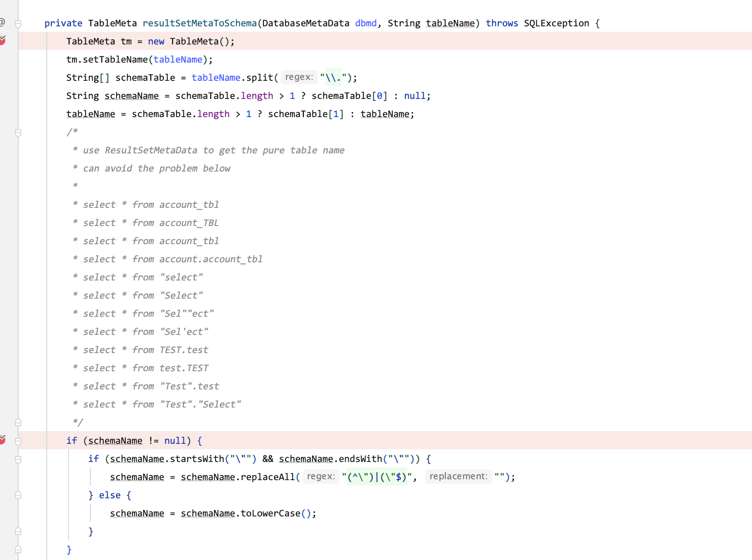Click the toLowerCase() call
Image resolution: width=752 pixels, height=560 pixels.
tap(276, 513)
